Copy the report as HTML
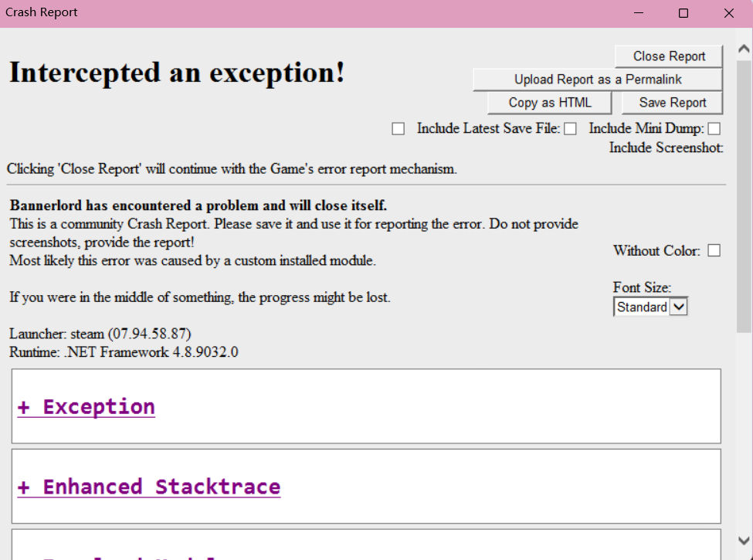753x560 pixels. pos(549,102)
